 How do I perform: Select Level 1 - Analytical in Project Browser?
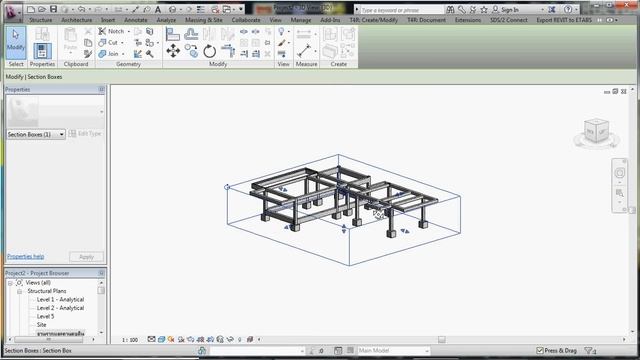click(60, 300)
